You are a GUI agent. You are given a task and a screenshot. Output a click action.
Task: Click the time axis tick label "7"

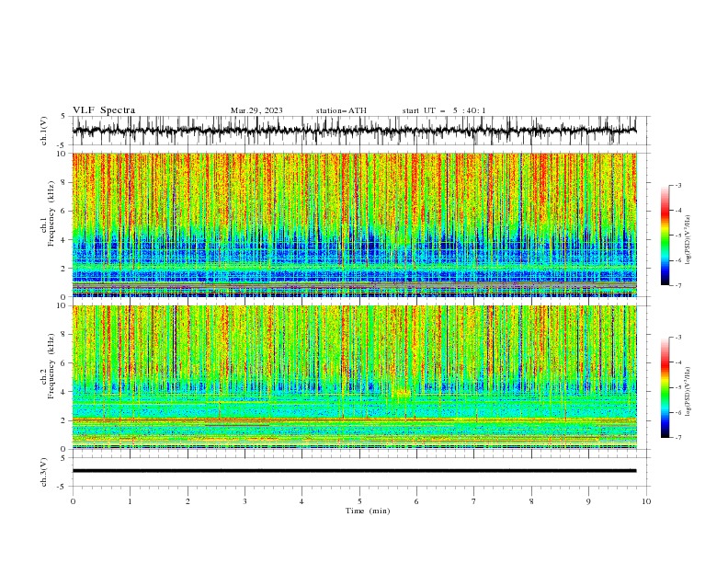[x=474, y=501]
